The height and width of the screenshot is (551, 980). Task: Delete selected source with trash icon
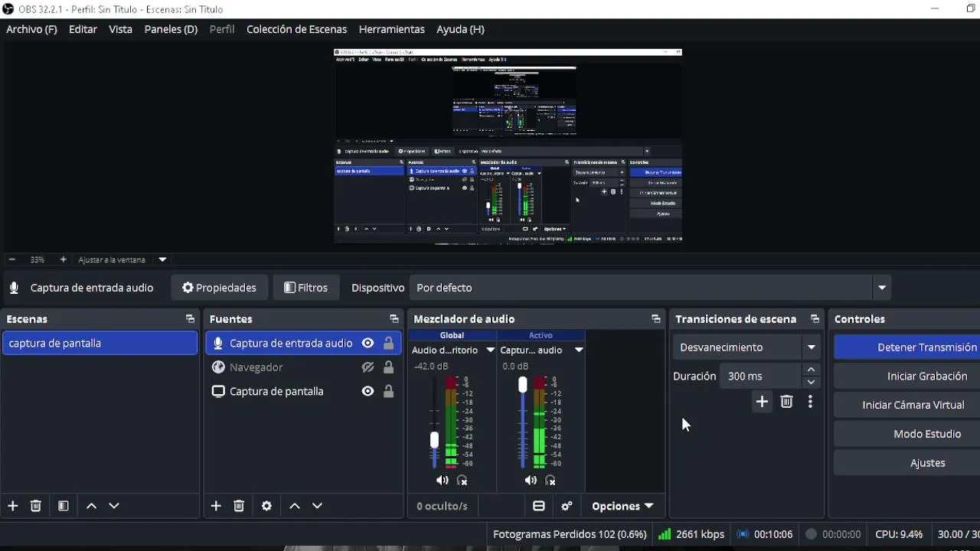click(x=239, y=506)
